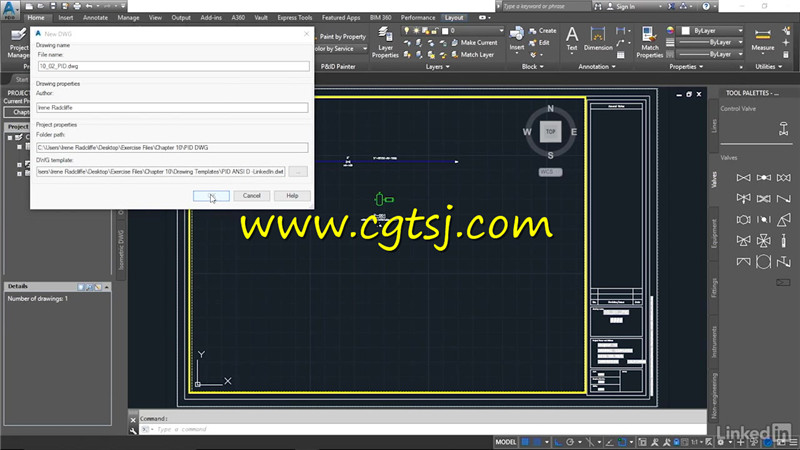
Task: Open the AutoCAD application menu logo
Action: [x=10, y=9]
